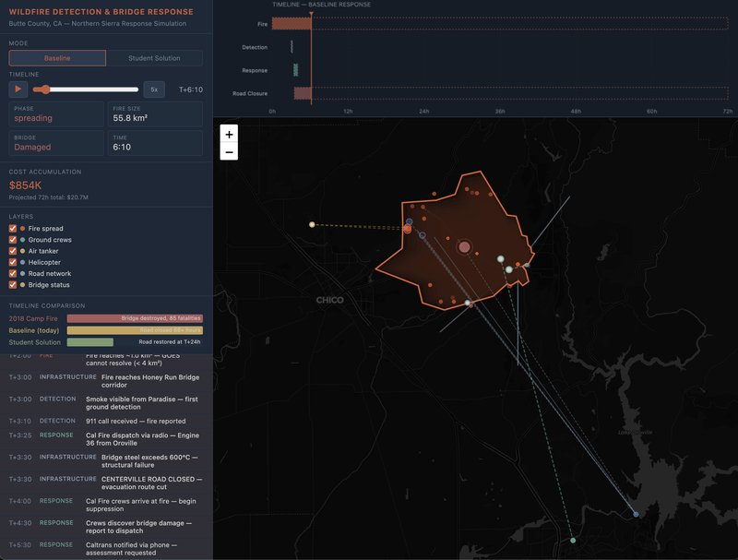The width and height of the screenshot is (738, 560).
Task: Zoom in with the map plus button
Action: click(x=228, y=135)
